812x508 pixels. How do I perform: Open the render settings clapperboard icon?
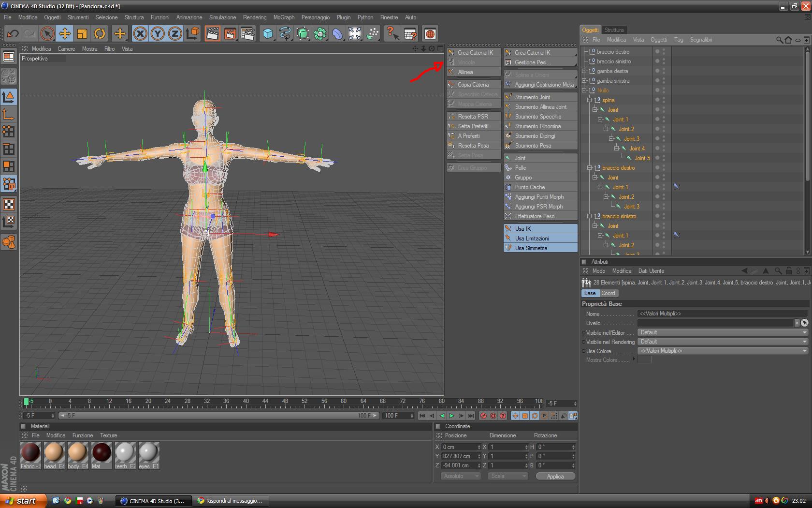247,33
